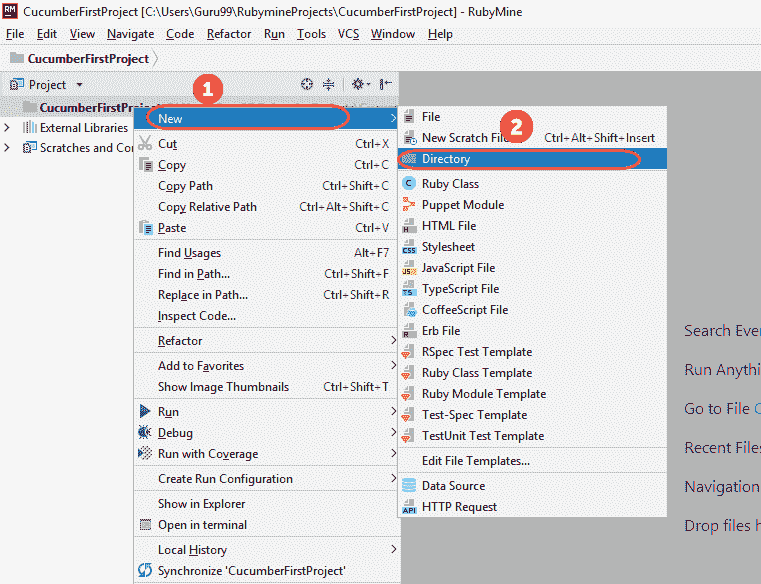
Task: Choose Copy Path from context menu
Action: [265, 185]
